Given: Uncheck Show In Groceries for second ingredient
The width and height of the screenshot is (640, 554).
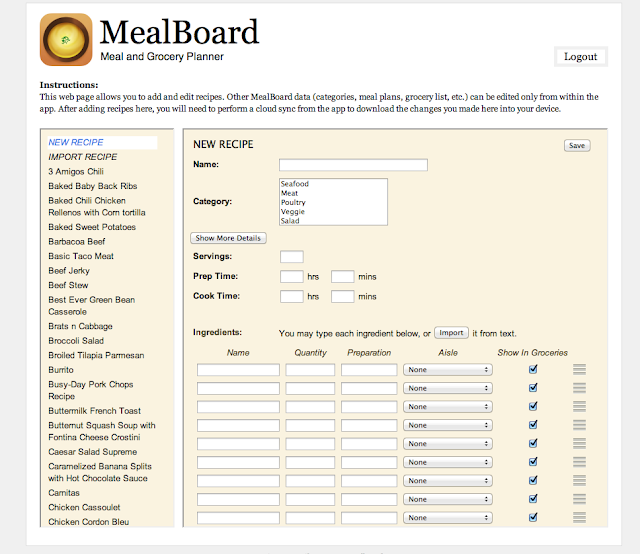Looking at the screenshot, I should tap(533, 387).
